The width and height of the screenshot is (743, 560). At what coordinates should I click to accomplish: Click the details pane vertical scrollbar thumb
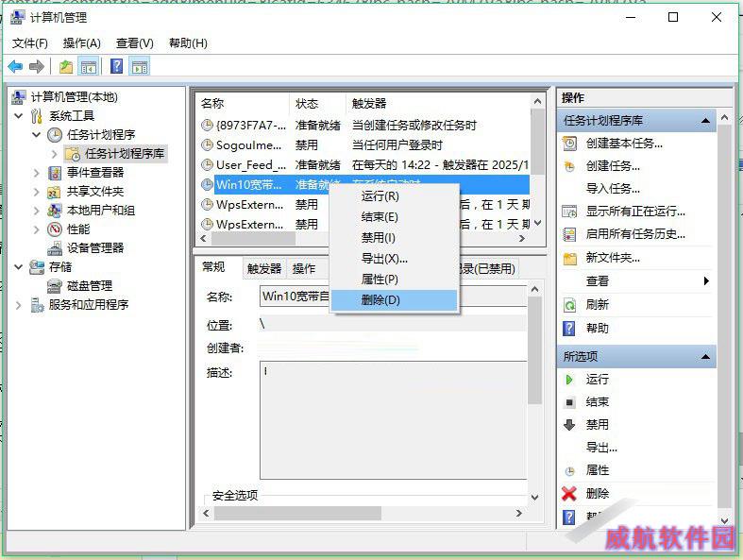(535, 350)
